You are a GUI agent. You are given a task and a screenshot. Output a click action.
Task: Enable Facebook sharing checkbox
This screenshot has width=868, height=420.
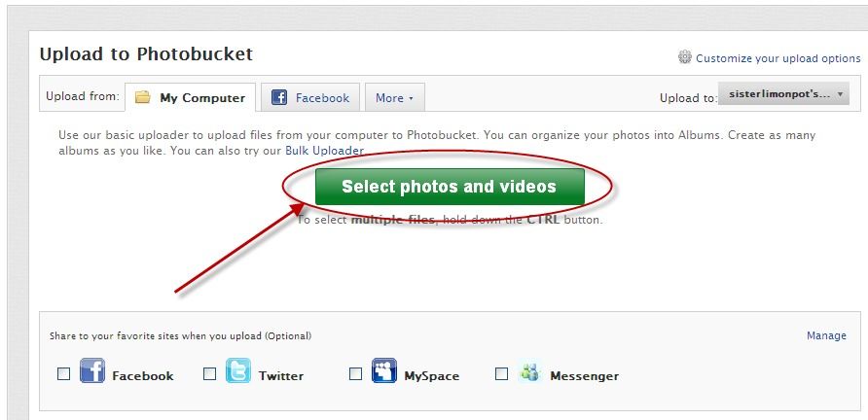(63, 374)
